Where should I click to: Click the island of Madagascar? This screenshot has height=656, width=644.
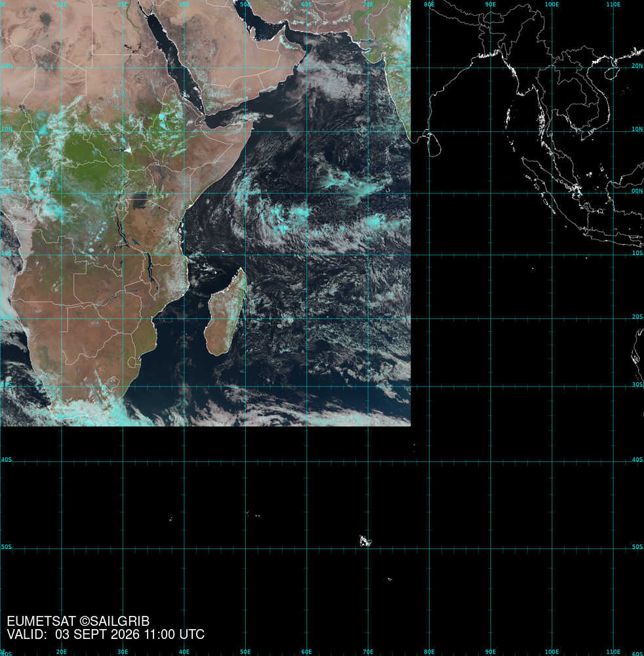tap(226, 312)
